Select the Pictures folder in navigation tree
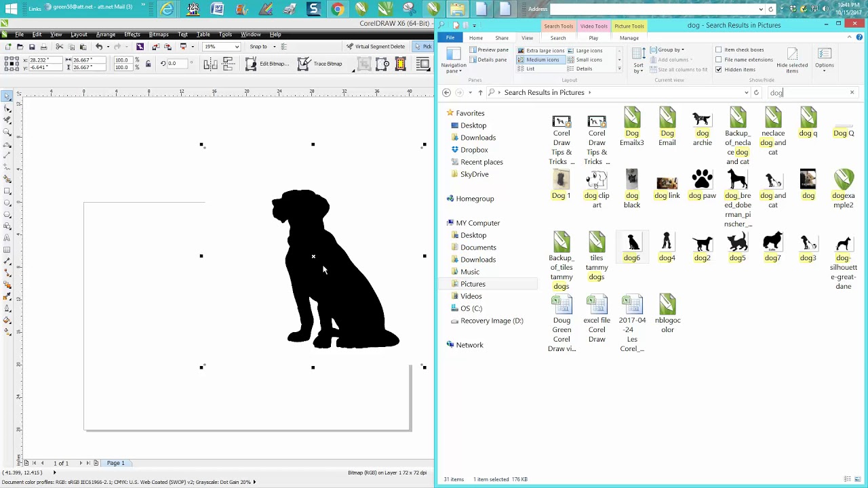The width and height of the screenshot is (868, 488). pos(473,284)
